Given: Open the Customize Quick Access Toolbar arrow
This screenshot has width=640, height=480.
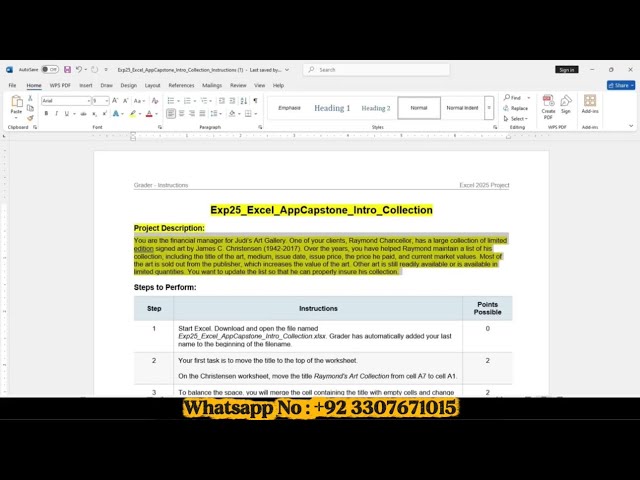Looking at the screenshot, I should [106, 70].
